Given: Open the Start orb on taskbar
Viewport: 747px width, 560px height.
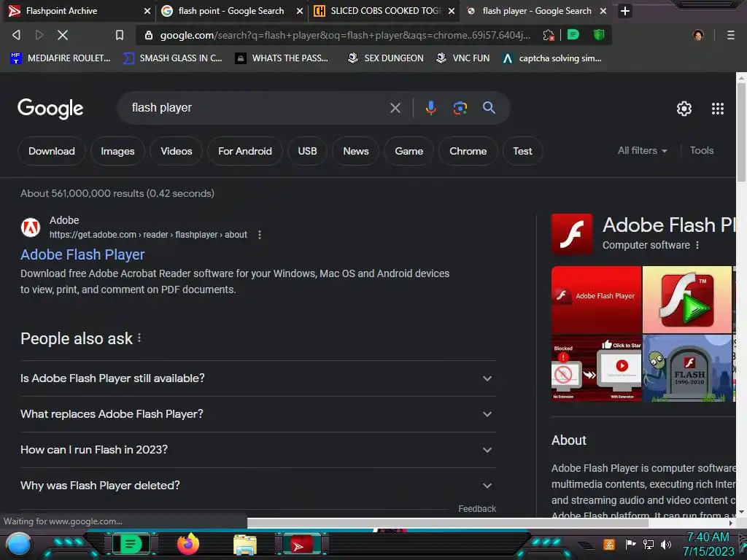Looking at the screenshot, I should [18, 544].
